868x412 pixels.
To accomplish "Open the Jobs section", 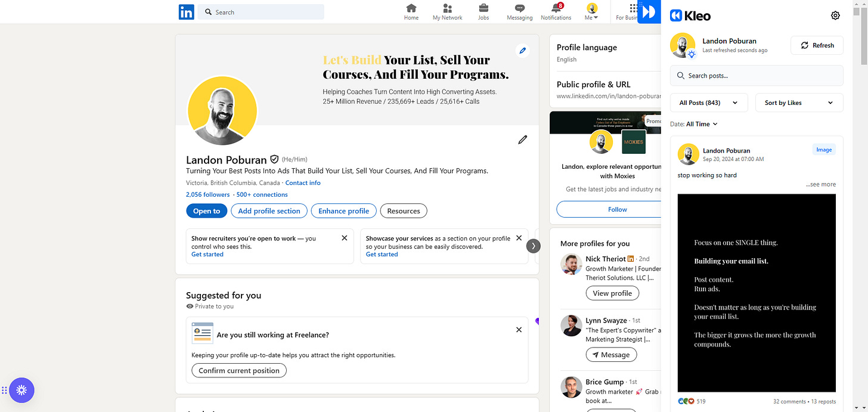I will pyautogui.click(x=483, y=12).
